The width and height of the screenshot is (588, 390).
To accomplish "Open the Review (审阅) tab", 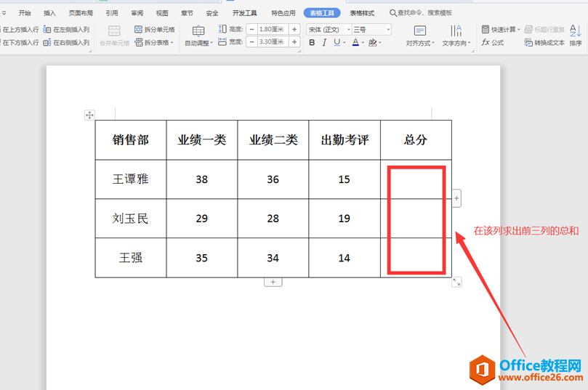I will point(137,13).
